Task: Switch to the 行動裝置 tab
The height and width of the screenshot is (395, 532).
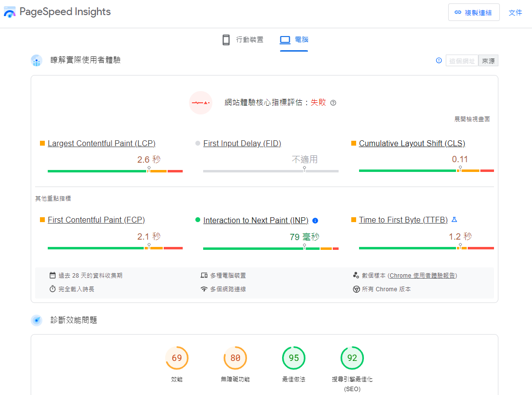Action: [243, 39]
